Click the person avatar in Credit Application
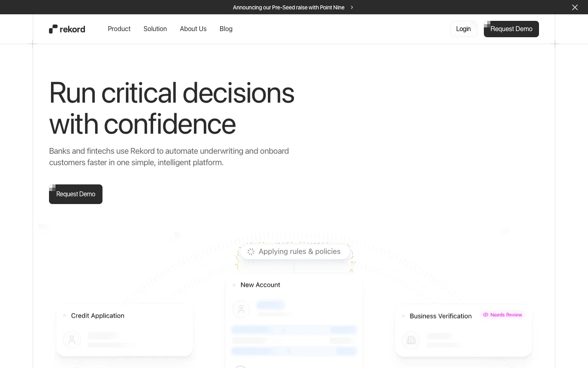The width and height of the screenshot is (588, 368). coord(72,339)
